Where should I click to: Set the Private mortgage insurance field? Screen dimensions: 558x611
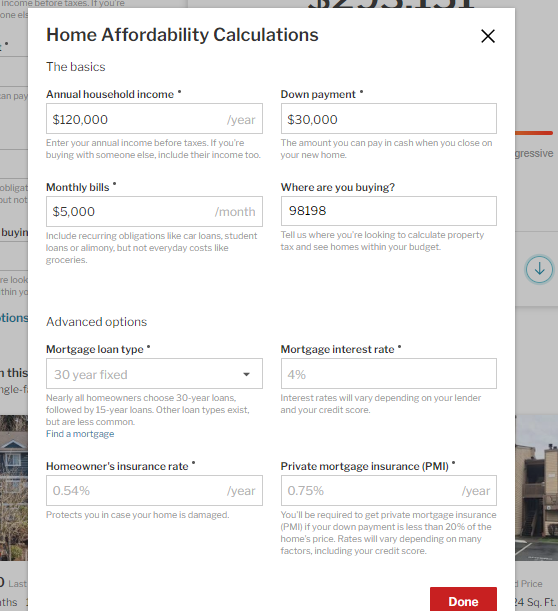(x=388, y=491)
